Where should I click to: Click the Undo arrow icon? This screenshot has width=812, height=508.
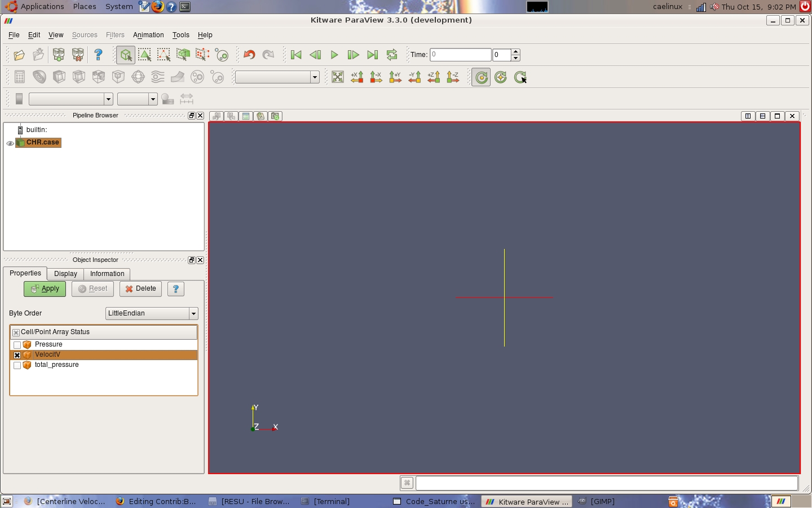click(249, 55)
